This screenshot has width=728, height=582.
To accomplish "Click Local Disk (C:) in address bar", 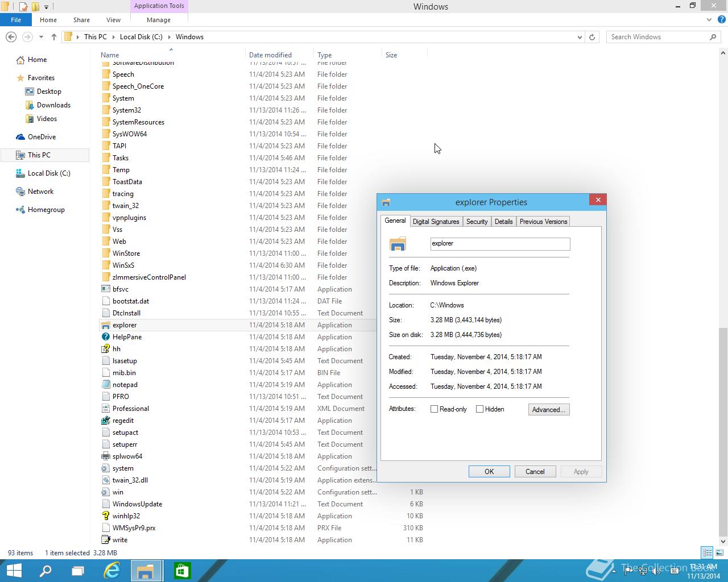I will (x=141, y=37).
